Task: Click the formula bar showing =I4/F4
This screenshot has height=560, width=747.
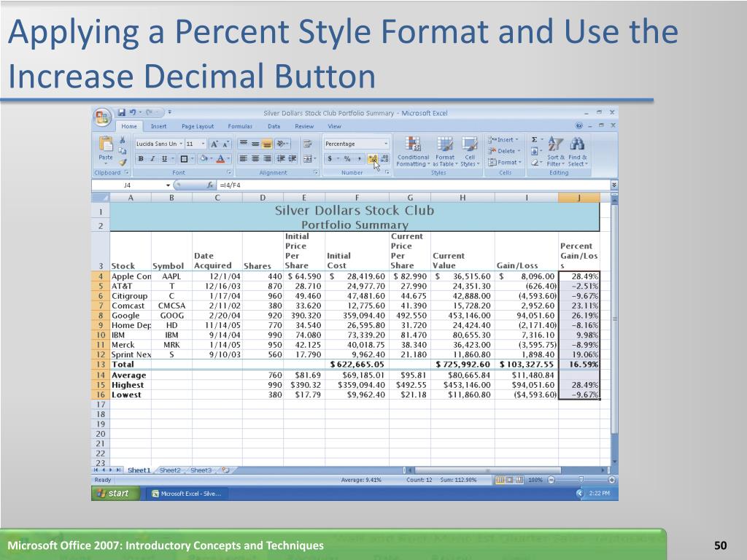Action: (x=413, y=185)
